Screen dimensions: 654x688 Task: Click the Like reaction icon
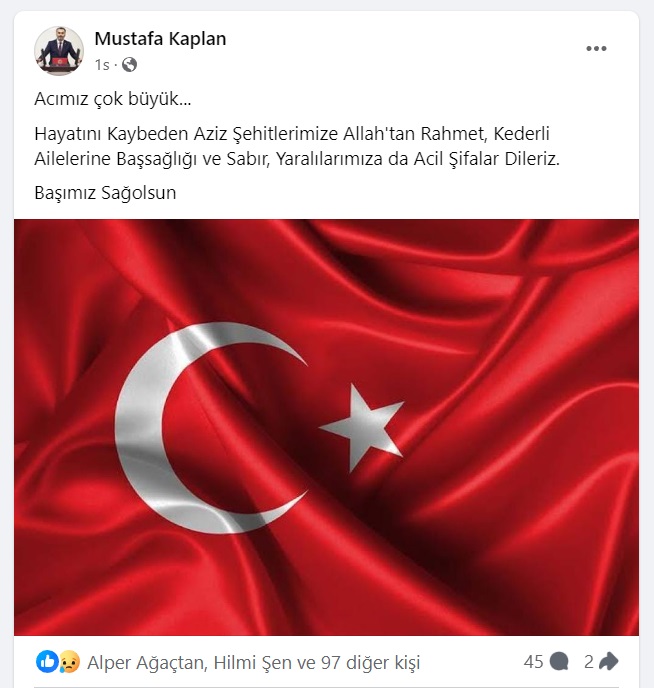(x=47, y=661)
